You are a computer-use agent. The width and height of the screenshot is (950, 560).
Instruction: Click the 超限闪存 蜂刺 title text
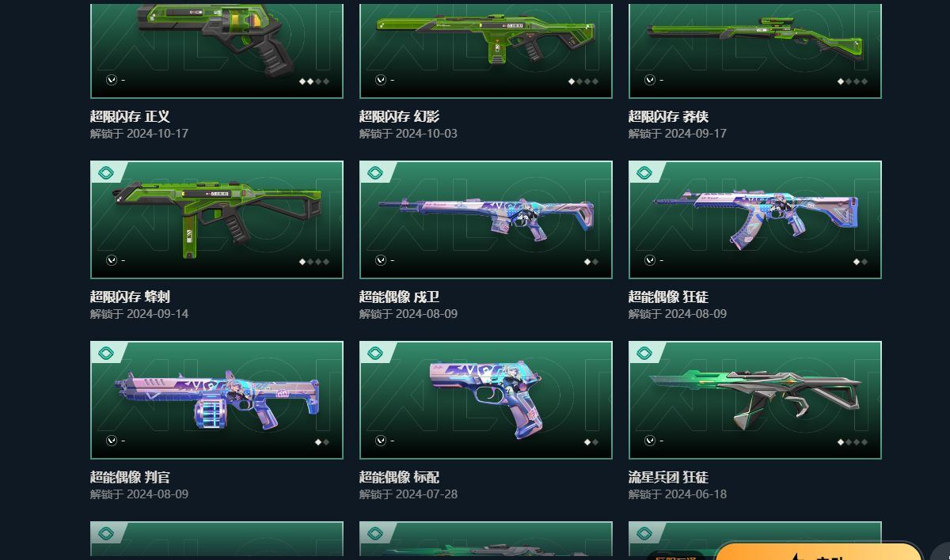(130, 297)
